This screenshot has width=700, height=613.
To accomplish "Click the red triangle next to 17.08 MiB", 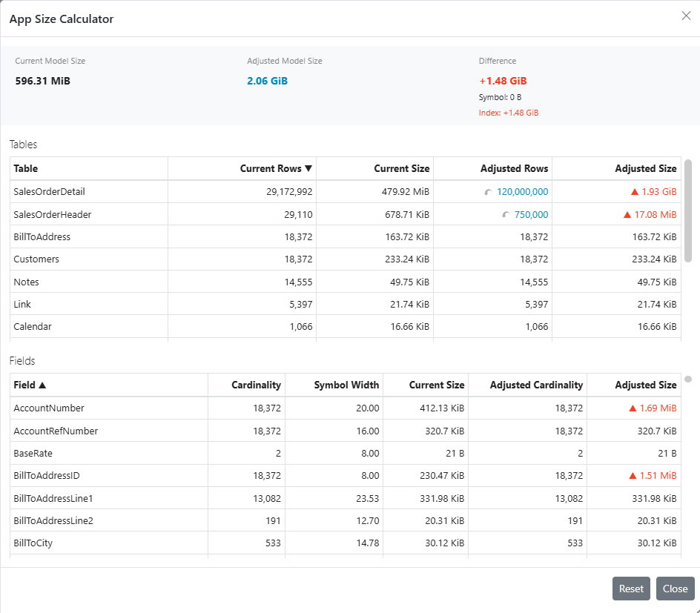I will (x=627, y=215).
